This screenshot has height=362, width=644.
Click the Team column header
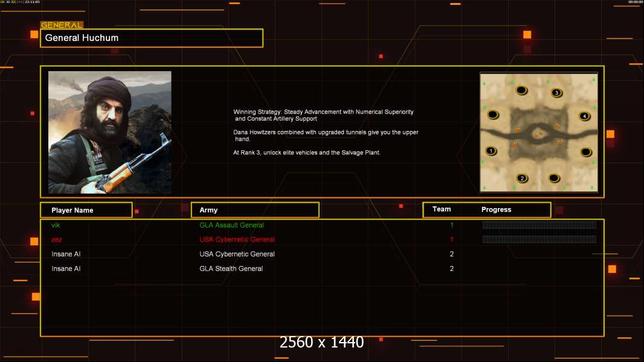point(442,209)
